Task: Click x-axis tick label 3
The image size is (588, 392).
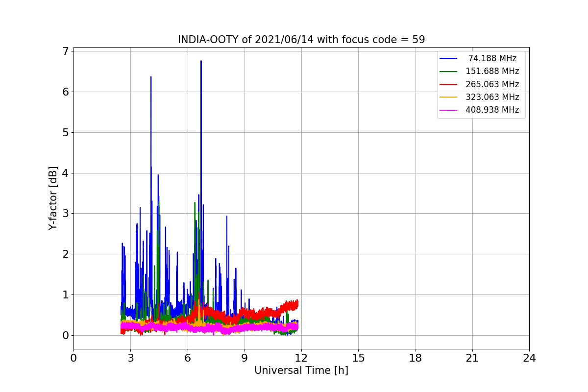Action: click(x=130, y=358)
